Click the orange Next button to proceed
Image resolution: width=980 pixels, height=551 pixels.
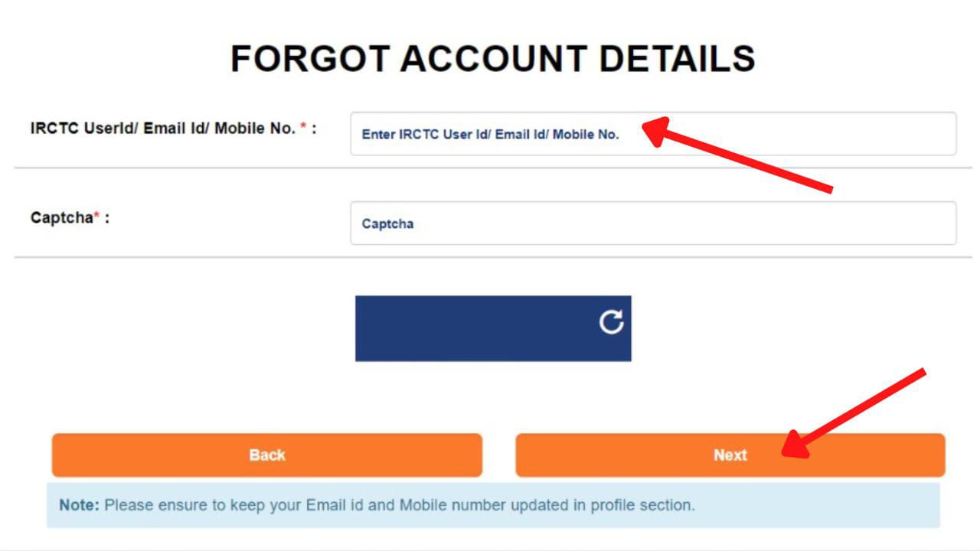[x=728, y=455]
